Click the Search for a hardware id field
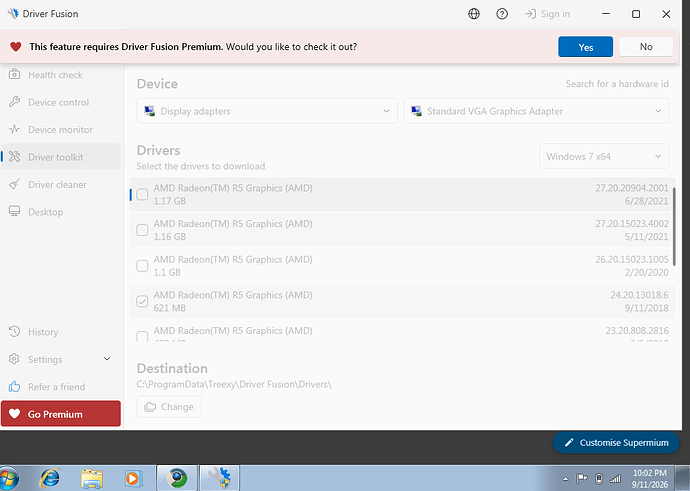This screenshot has height=491, width=690. click(617, 84)
